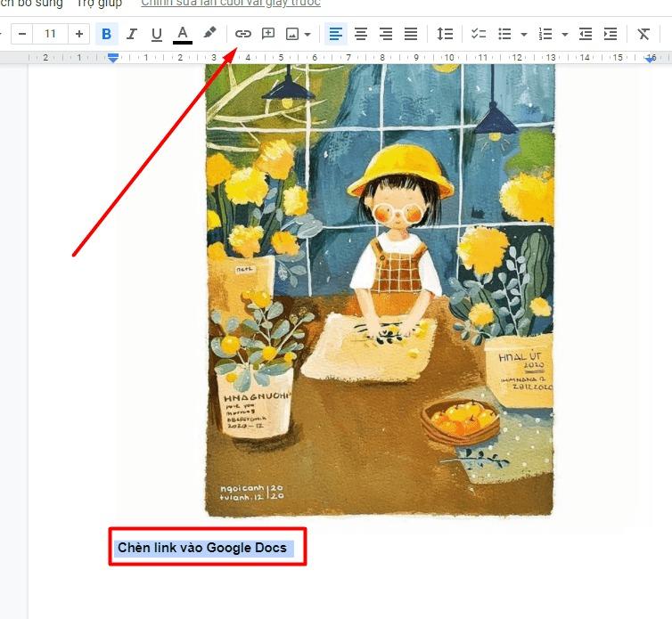This screenshot has width=672, height=619.
Task: Click the insert image icon
Action: pos(292,34)
